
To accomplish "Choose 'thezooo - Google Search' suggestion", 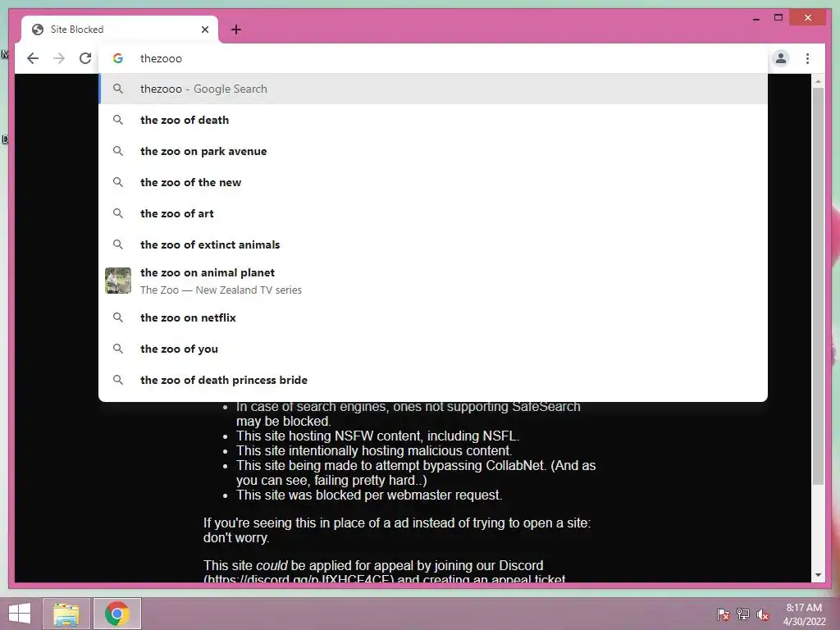I will point(433,89).
